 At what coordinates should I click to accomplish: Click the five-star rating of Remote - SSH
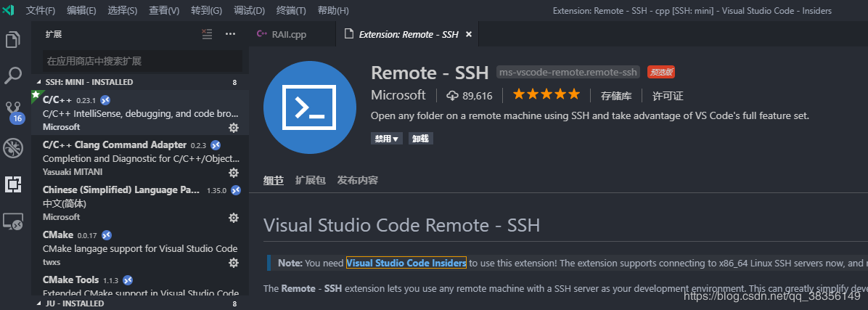[546, 95]
